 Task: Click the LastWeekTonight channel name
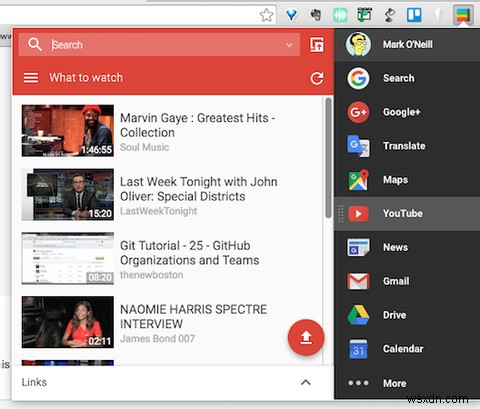158,211
